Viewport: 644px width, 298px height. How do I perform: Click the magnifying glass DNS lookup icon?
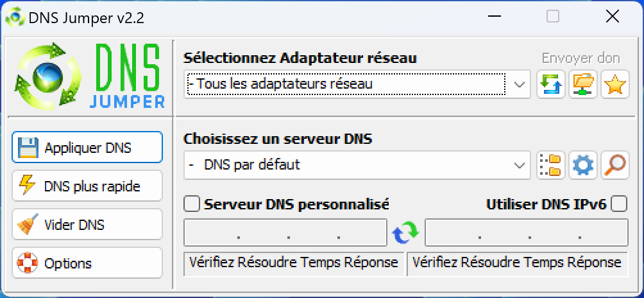click(x=615, y=165)
